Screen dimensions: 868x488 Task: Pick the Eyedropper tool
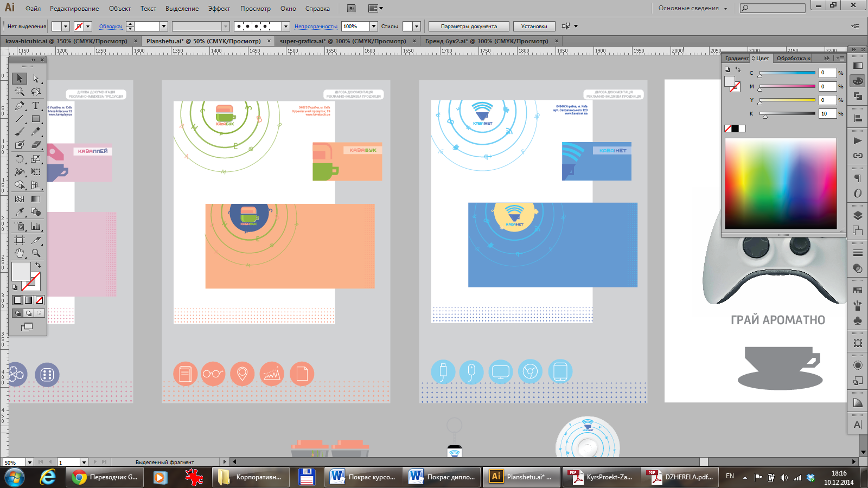20,212
